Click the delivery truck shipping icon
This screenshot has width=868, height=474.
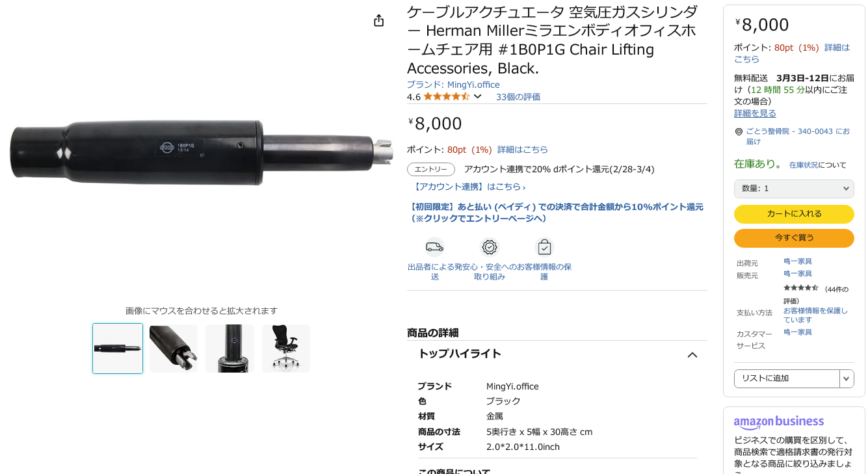(434, 247)
